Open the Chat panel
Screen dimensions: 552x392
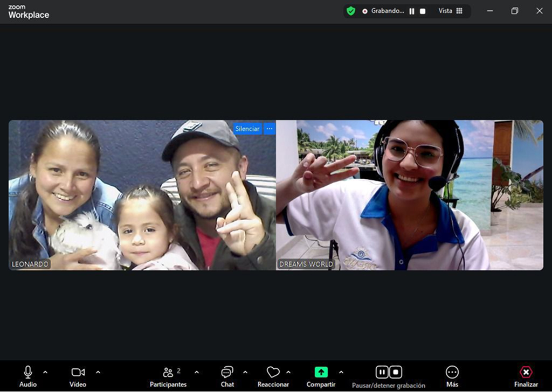[227, 372]
